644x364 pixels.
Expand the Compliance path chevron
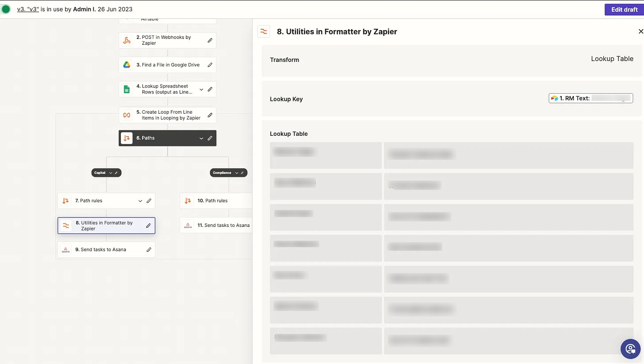tap(237, 173)
